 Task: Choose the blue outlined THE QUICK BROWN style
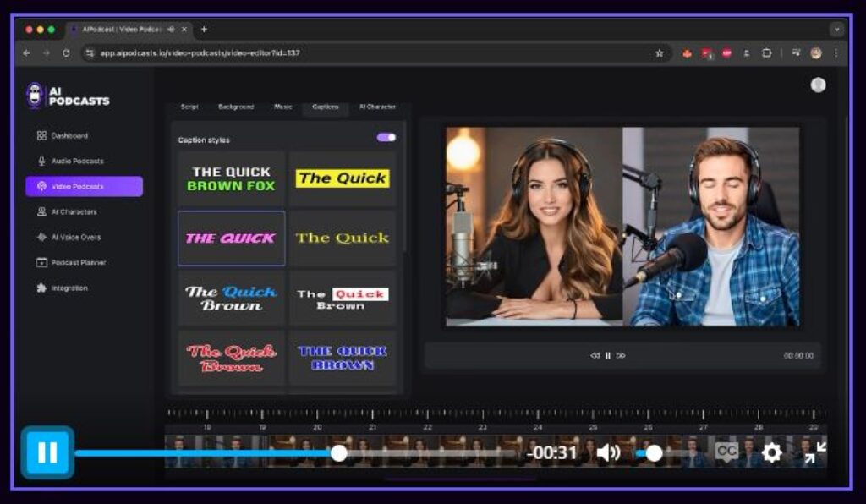[x=343, y=358]
